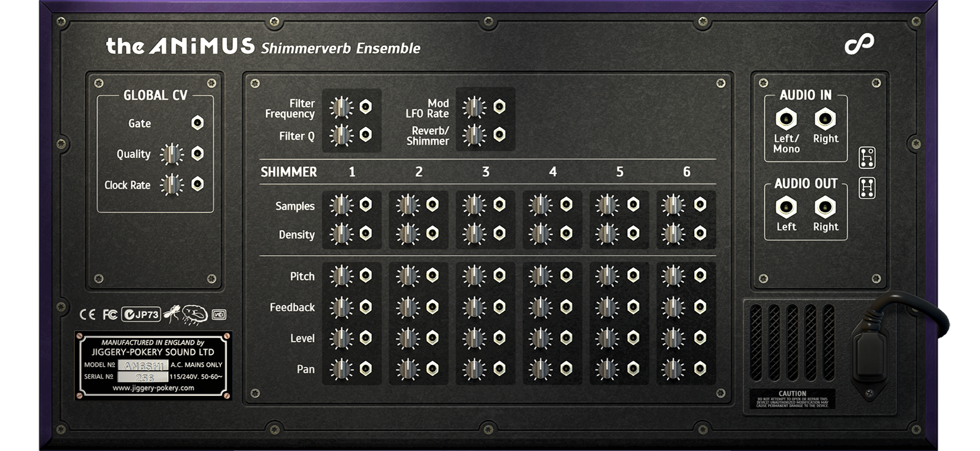Click Audio In Right jack
The image size is (980, 451).
pyautogui.click(x=825, y=119)
